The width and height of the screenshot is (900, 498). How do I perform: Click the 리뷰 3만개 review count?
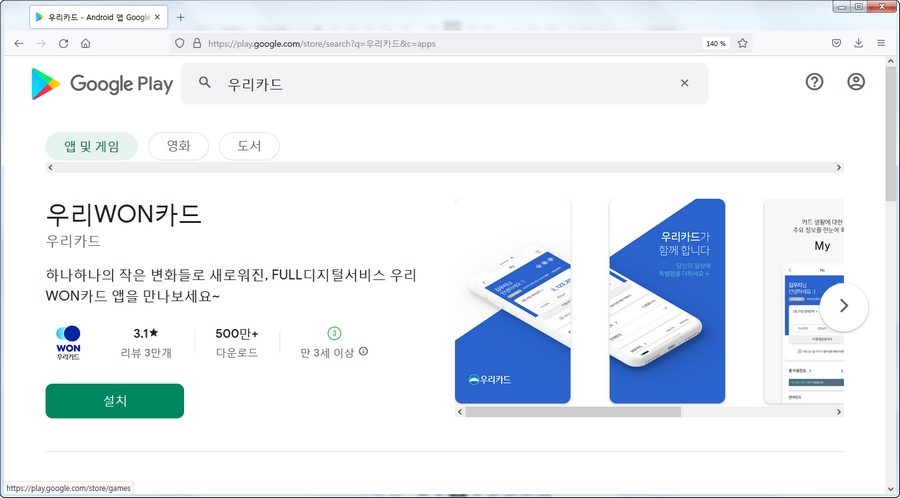(x=146, y=353)
